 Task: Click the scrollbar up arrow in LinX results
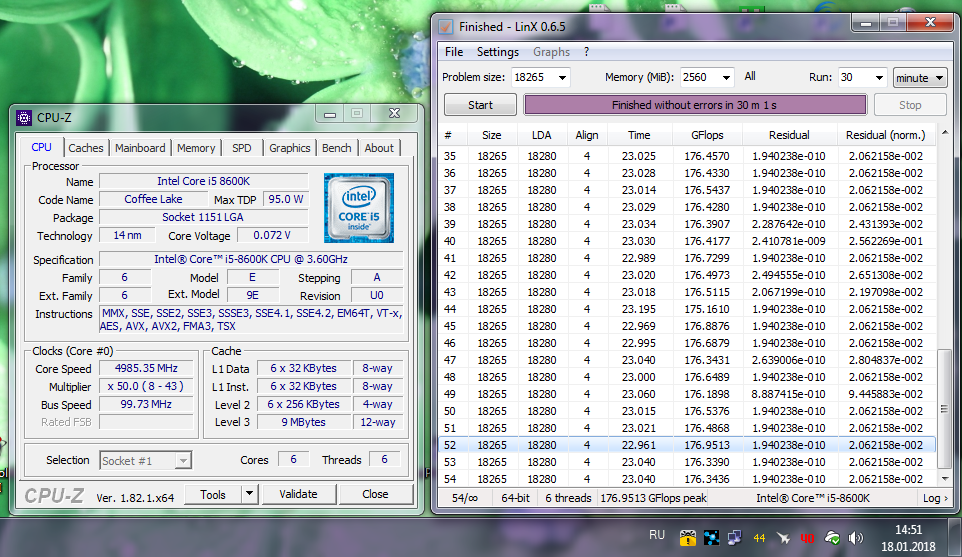[x=944, y=133]
